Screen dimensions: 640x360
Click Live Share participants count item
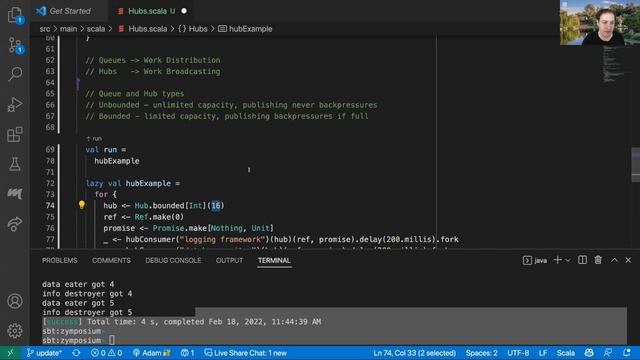click(x=187, y=353)
